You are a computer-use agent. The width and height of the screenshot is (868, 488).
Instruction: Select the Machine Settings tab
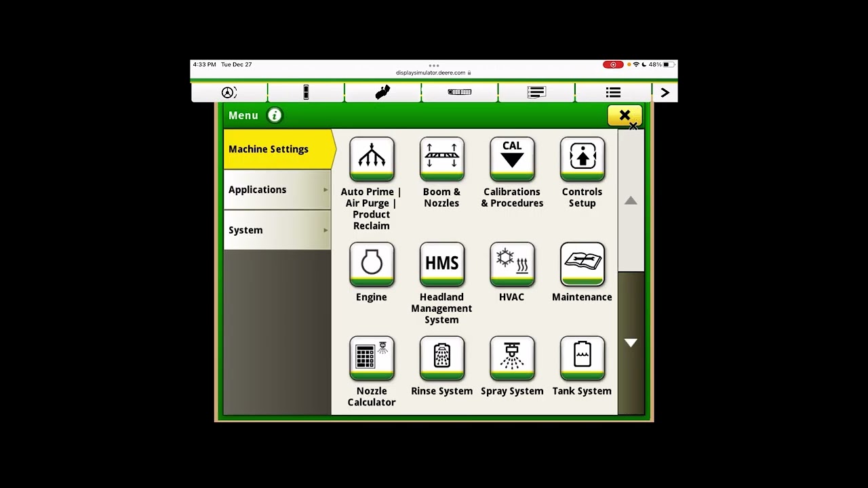pos(278,149)
